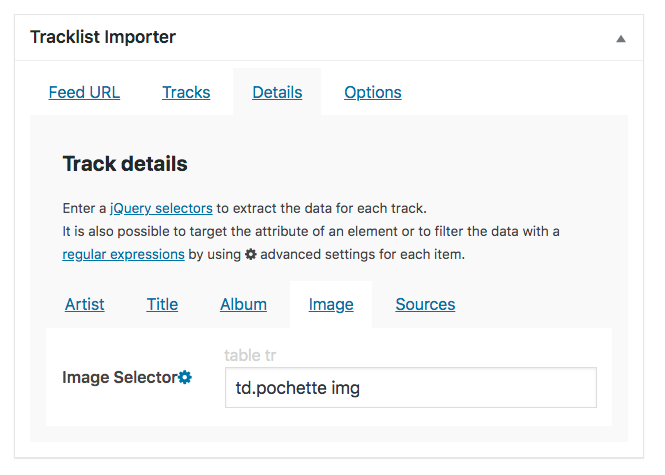The width and height of the screenshot is (665, 475).
Task: Open advanced settings gear beside Image Selector
Action: tap(185, 377)
